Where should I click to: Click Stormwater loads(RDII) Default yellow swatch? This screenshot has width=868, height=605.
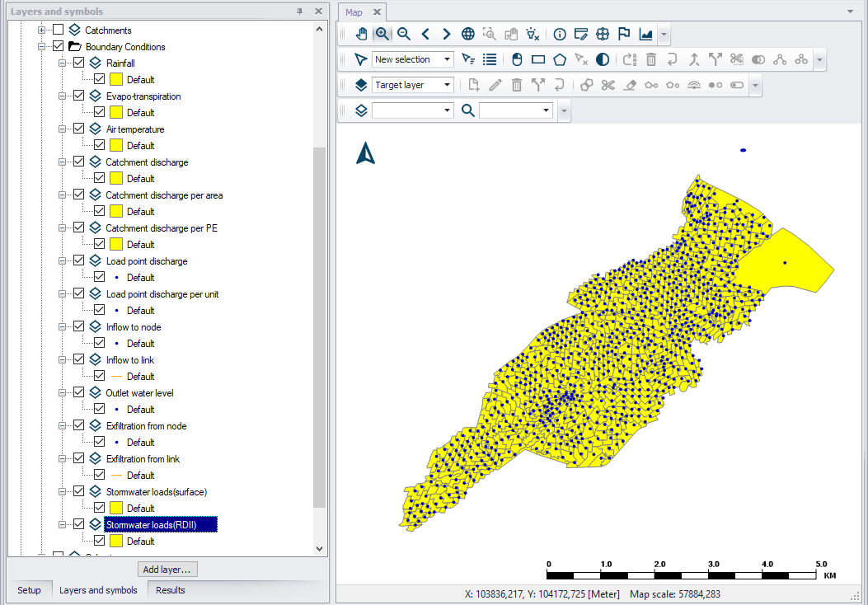pyautogui.click(x=116, y=541)
